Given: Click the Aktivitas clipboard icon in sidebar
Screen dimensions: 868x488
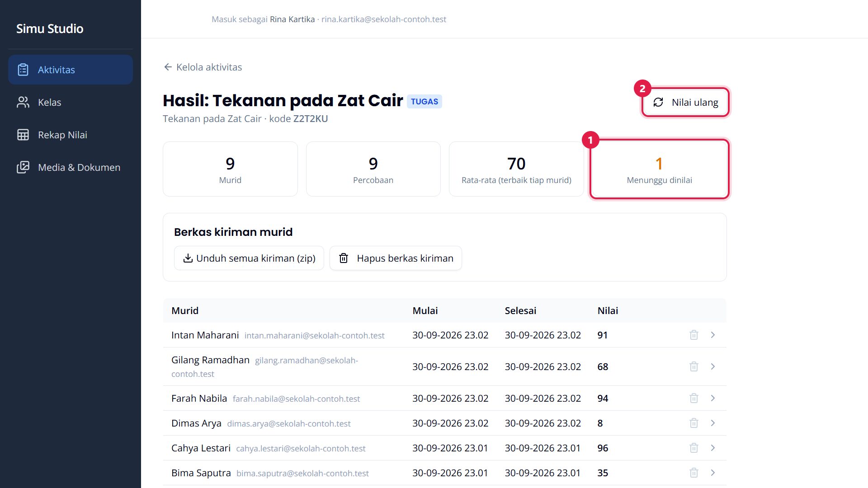Looking at the screenshot, I should click(x=23, y=70).
